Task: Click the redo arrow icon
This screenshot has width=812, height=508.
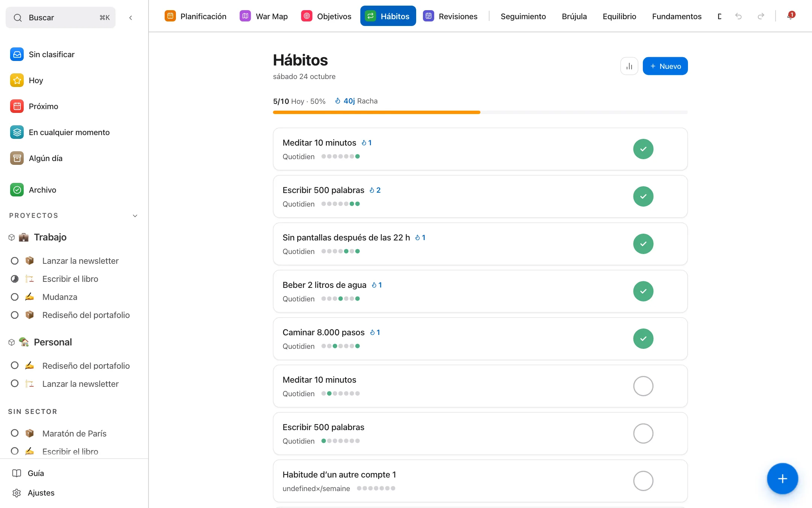Action: [x=760, y=16]
